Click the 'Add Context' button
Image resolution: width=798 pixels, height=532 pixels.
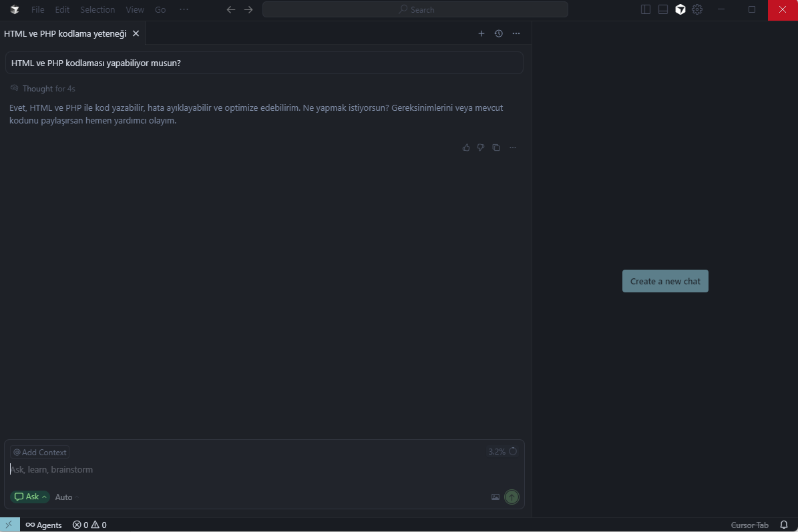pyautogui.click(x=39, y=452)
